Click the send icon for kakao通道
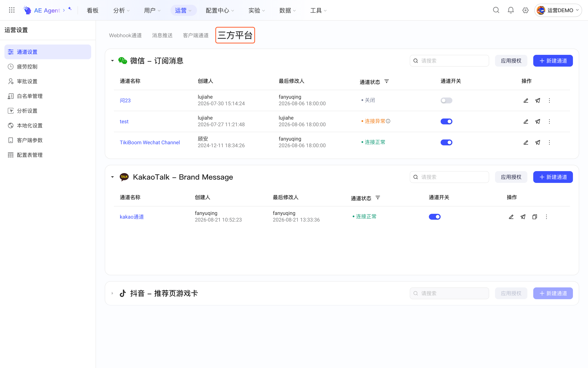588x368 pixels. pos(523,217)
